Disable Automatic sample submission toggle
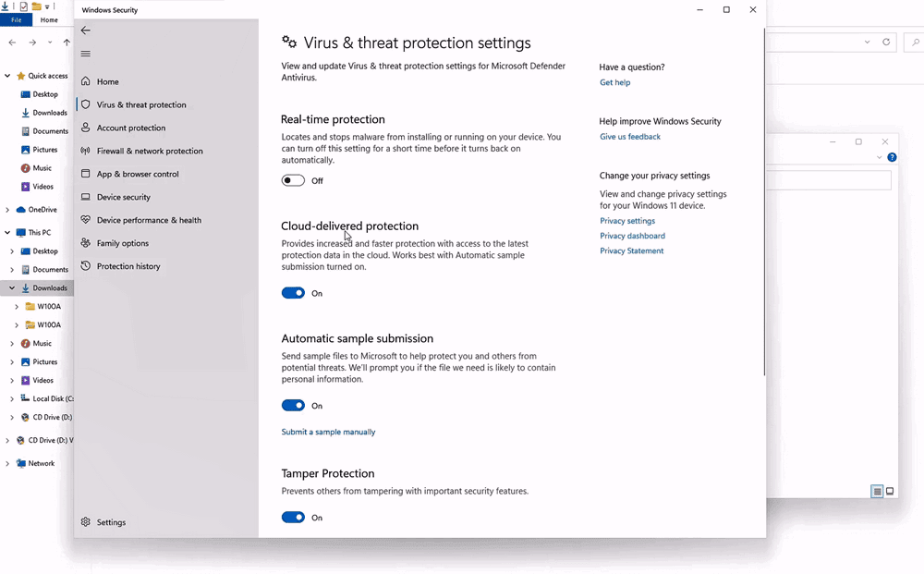The width and height of the screenshot is (924, 574). tap(293, 406)
